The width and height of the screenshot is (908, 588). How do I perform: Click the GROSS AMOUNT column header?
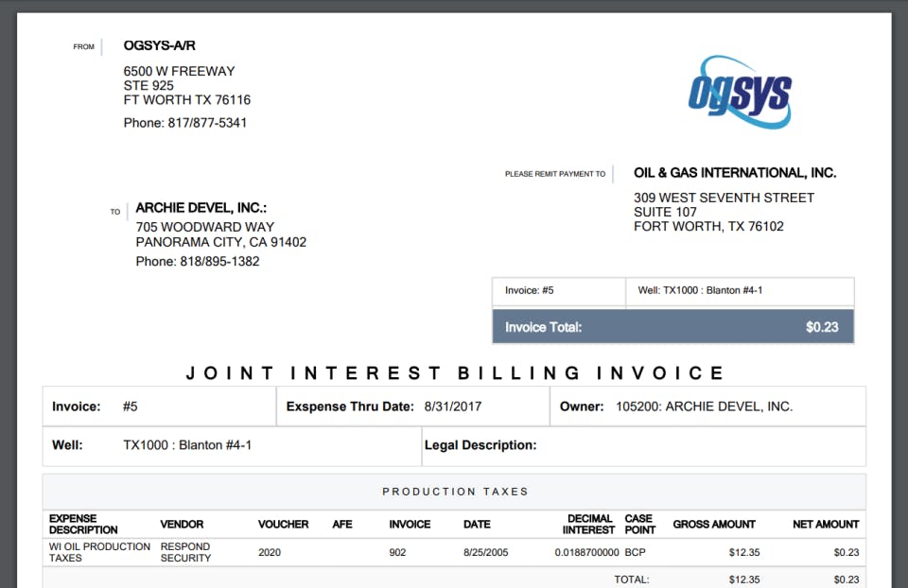click(714, 525)
